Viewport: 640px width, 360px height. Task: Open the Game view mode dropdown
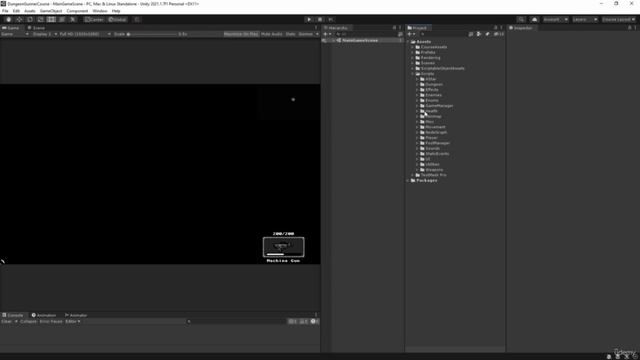(15, 34)
